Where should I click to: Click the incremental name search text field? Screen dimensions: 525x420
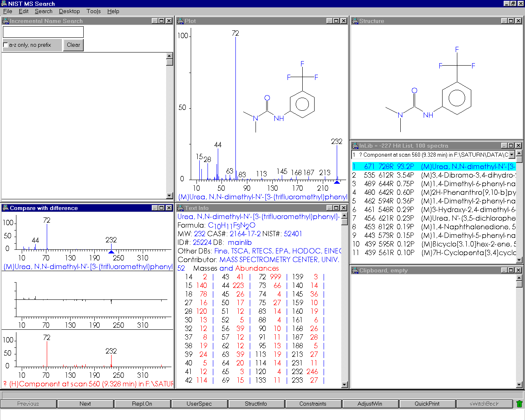tap(43, 32)
